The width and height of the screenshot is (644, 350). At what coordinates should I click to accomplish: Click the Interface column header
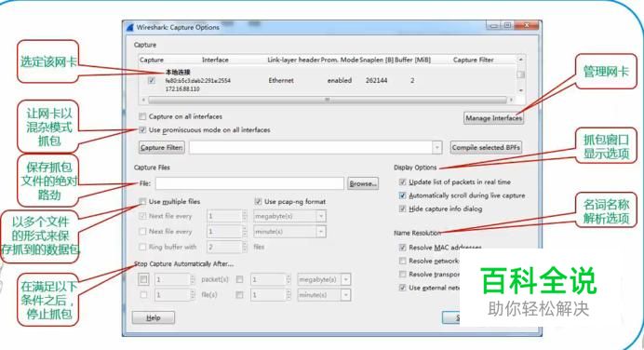pyautogui.click(x=215, y=60)
